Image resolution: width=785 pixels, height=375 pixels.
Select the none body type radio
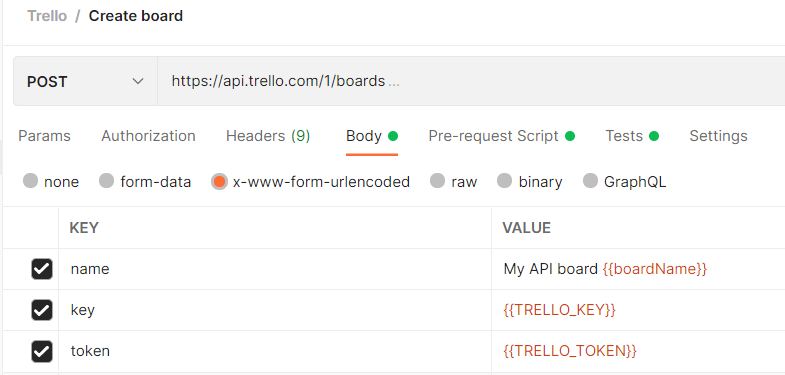coord(31,181)
